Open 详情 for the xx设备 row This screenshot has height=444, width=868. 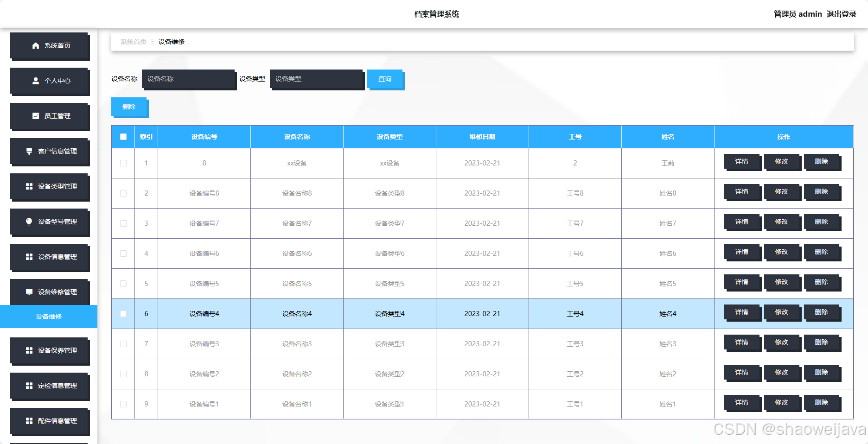pos(742,162)
